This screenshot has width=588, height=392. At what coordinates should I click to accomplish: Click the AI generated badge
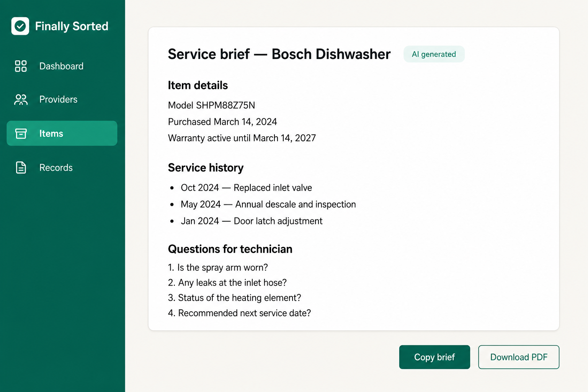(x=434, y=54)
